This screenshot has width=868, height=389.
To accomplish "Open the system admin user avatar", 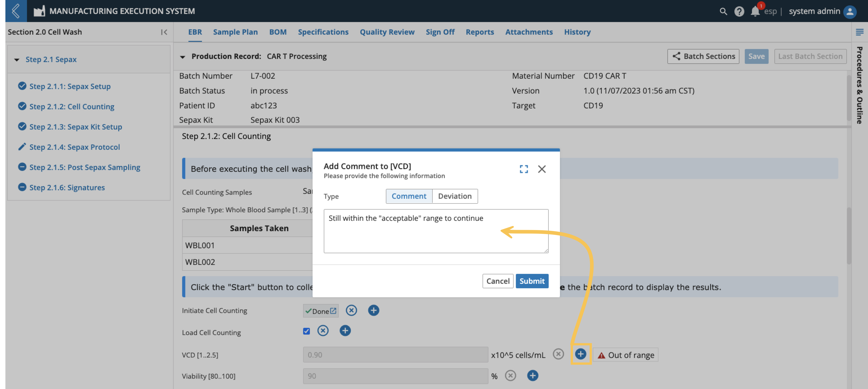I will pyautogui.click(x=850, y=11).
